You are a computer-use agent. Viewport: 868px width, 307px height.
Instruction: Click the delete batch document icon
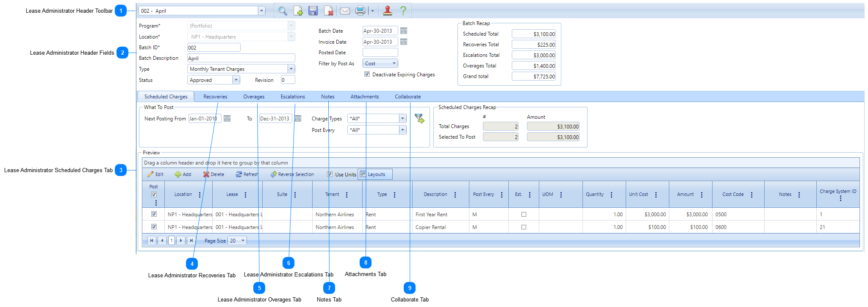coord(329,11)
